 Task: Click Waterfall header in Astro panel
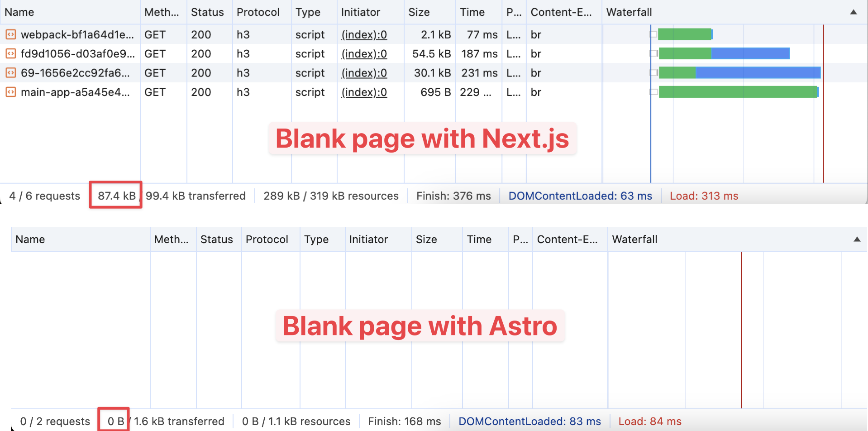click(x=738, y=239)
